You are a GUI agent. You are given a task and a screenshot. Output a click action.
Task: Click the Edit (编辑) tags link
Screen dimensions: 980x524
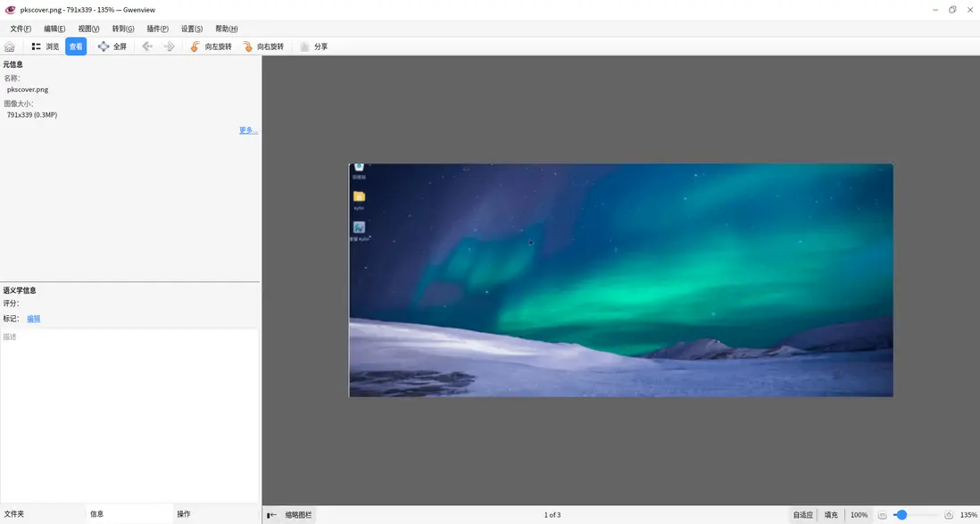(33, 319)
